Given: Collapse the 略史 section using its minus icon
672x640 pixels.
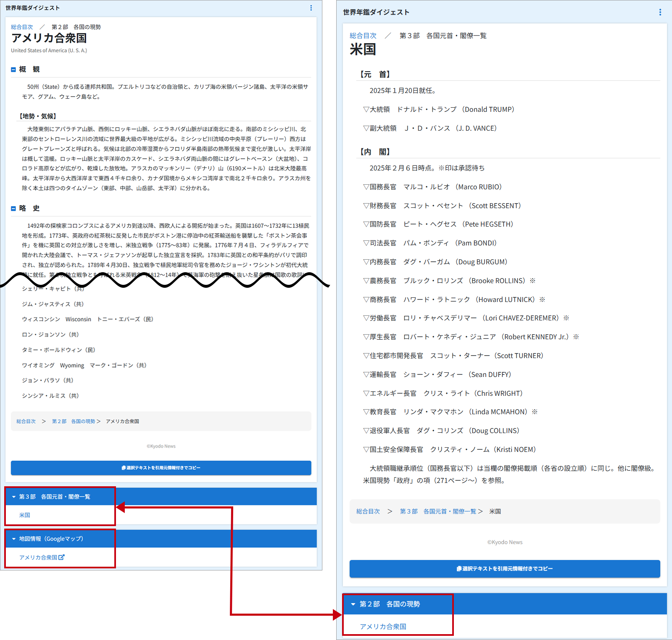Looking at the screenshot, I should [x=13, y=209].
